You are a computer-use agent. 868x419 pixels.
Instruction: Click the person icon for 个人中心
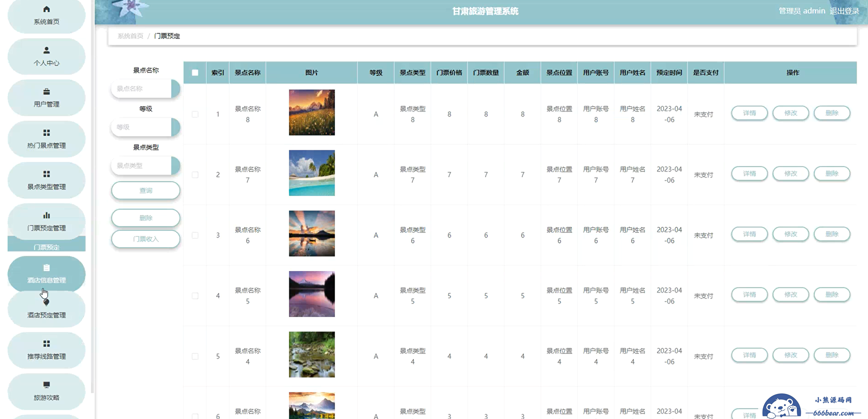(47, 50)
